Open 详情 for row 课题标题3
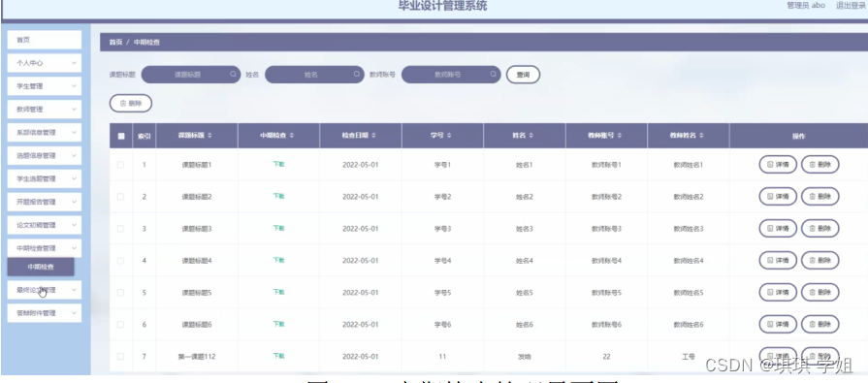The height and width of the screenshot is (383, 868). [778, 229]
